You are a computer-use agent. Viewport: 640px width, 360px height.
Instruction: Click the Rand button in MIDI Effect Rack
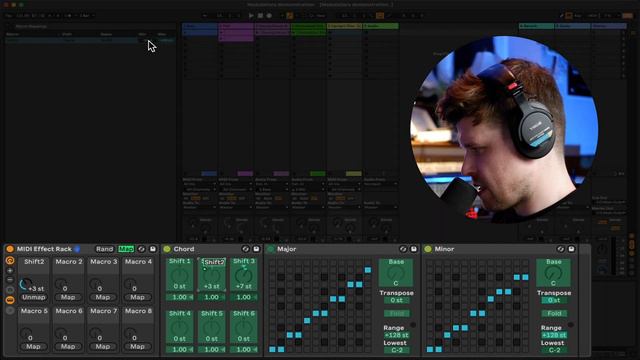point(104,249)
